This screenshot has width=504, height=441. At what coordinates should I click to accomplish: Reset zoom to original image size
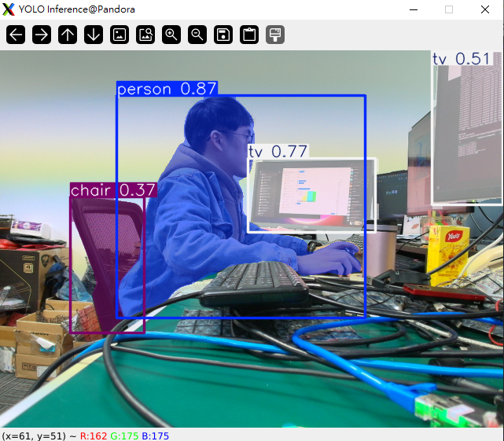click(120, 35)
